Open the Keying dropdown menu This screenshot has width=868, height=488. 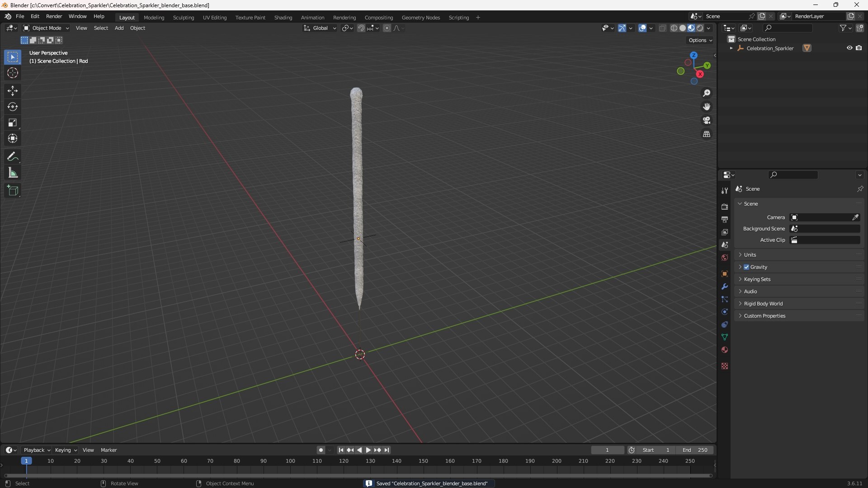[66, 450]
